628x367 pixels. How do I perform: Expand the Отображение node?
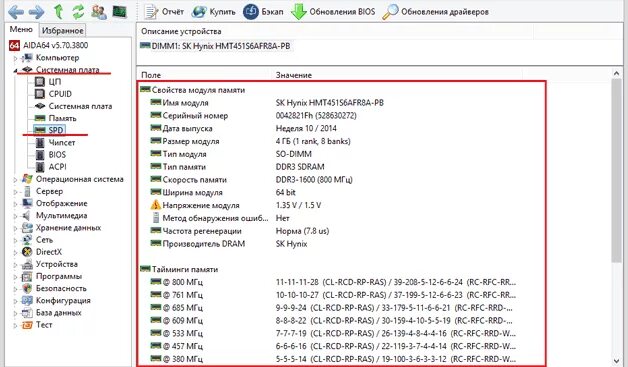[x=16, y=204]
